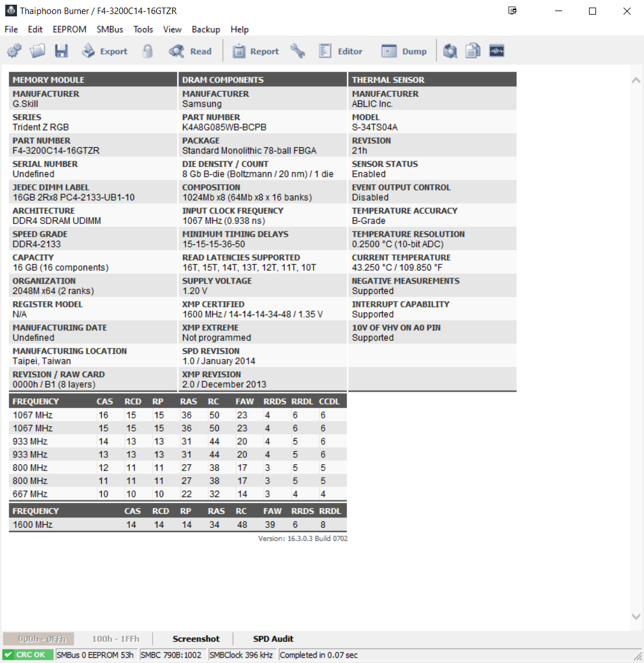Click the Read toolbar button

click(x=190, y=51)
